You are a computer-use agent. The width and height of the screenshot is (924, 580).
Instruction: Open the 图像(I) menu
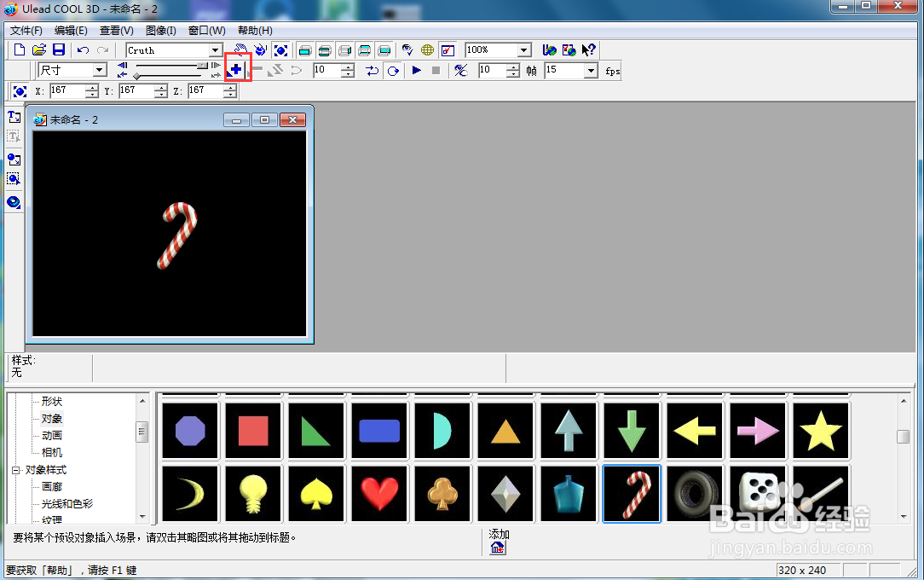pos(161,31)
